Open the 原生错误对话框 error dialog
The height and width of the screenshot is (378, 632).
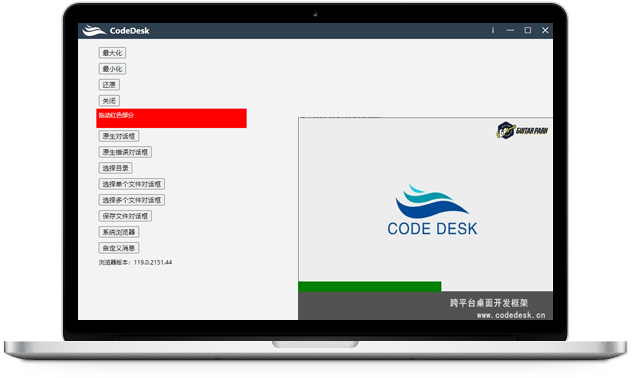click(x=125, y=152)
